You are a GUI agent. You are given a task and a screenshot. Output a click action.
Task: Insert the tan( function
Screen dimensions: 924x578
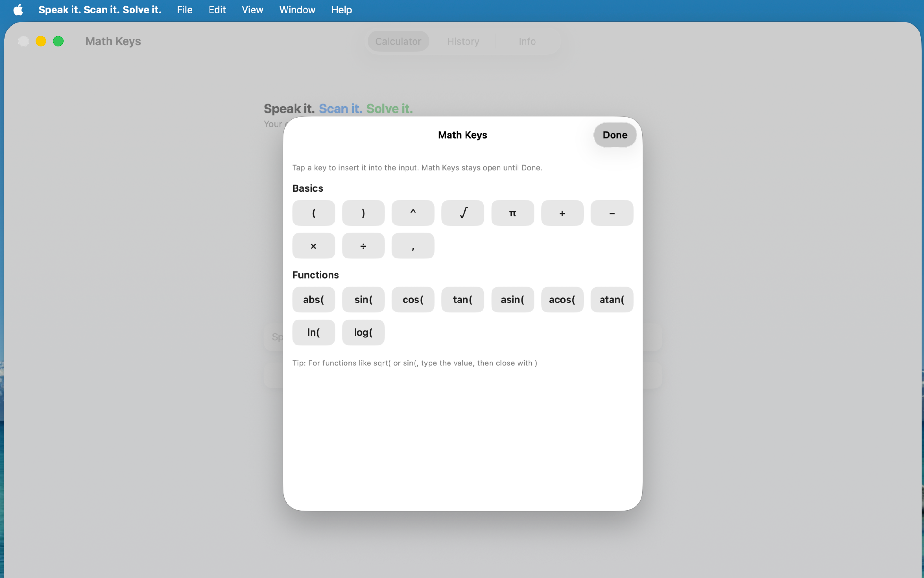pos(463,300)
